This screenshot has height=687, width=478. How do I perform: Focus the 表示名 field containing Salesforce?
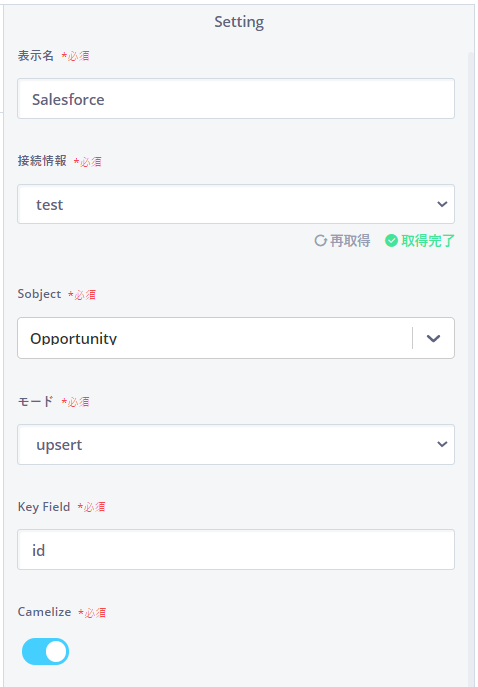[236, 99]
